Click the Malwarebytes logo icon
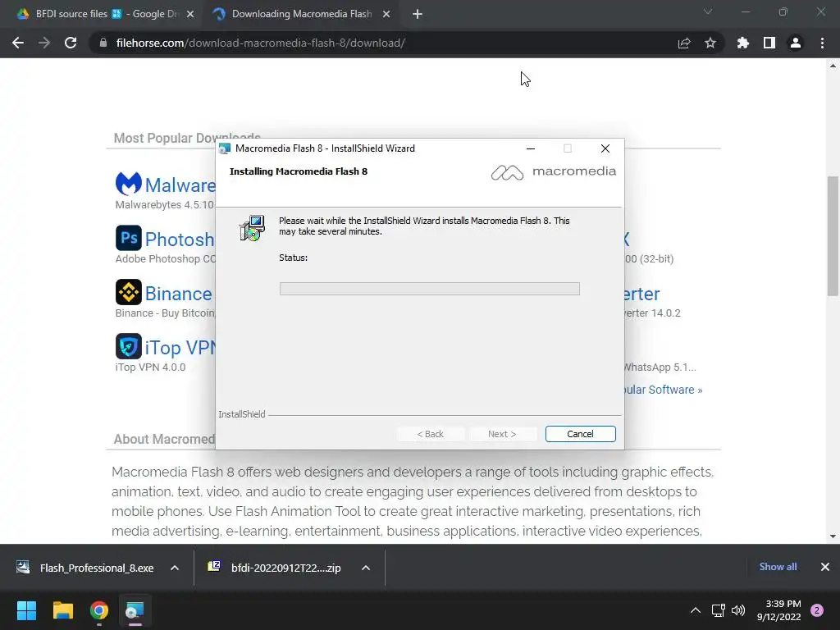Screen dimensions: 840x630 129,185
